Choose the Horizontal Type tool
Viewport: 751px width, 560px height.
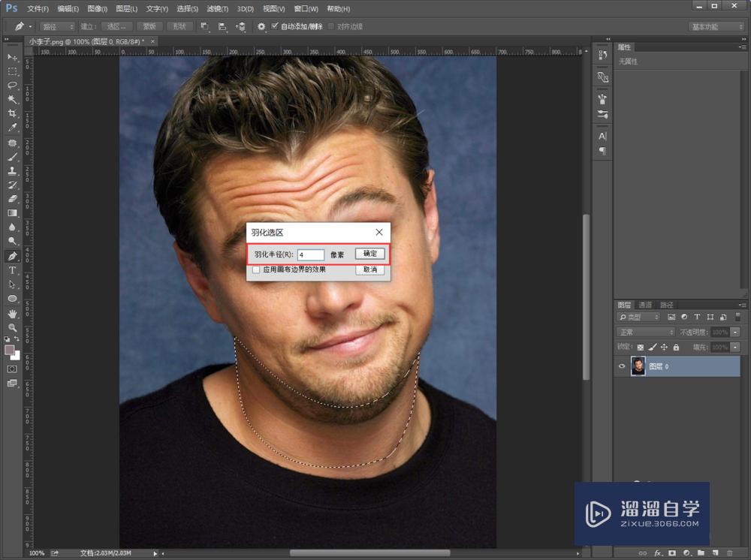tap(12, 270)
